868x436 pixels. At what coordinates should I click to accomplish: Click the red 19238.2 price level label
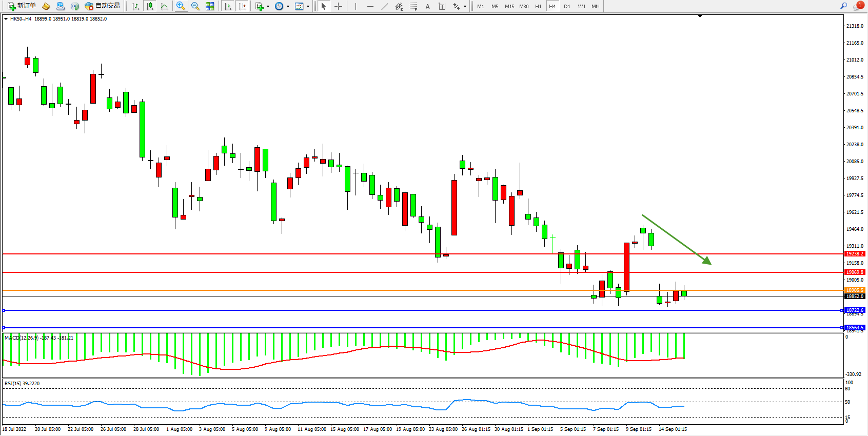[855, 254]
